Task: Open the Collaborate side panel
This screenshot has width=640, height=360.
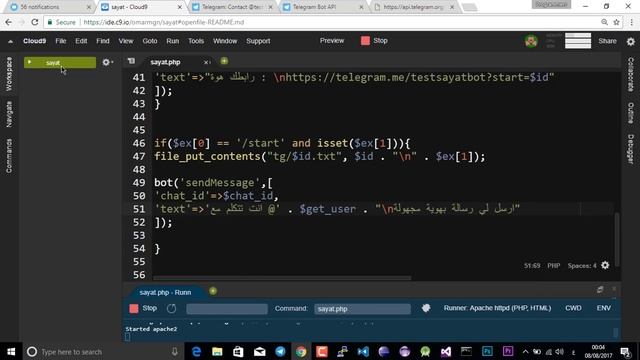Action: [631, 74]
